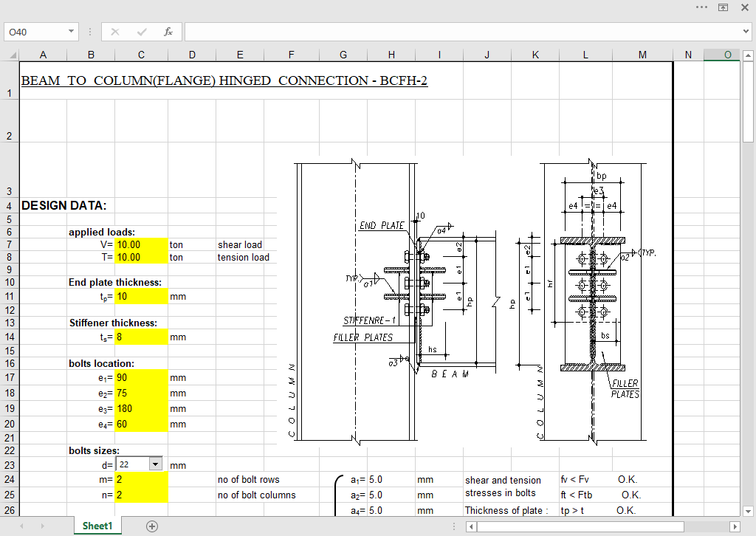756x536 pixels.
Task: Click inside the formula bar input
Action: (463, 32)
